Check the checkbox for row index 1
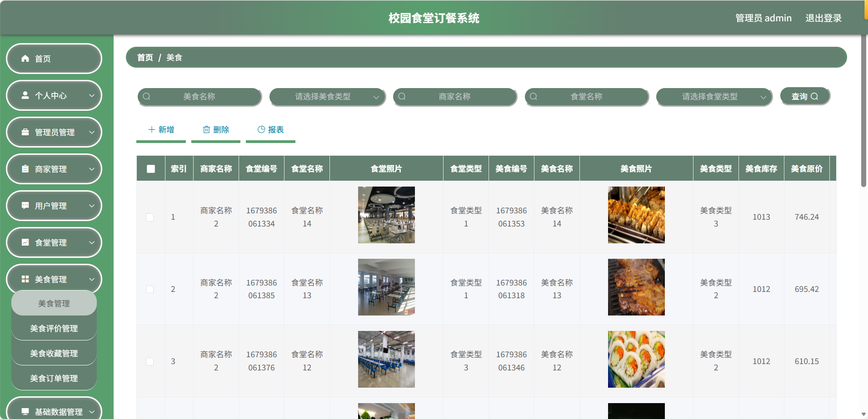The image size is (868, 419). (x=150, y=217)
